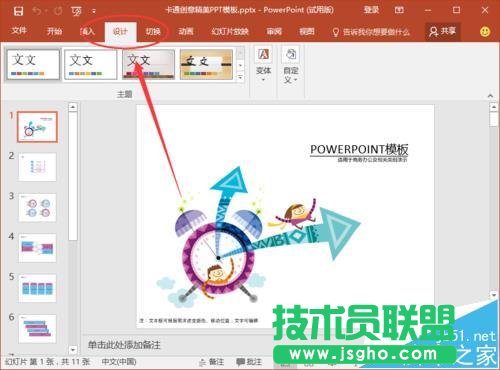The image size is (500, 370).
Task: Switch to the 切换 tab
Action: pyautogui.click(x=153, y=31)
